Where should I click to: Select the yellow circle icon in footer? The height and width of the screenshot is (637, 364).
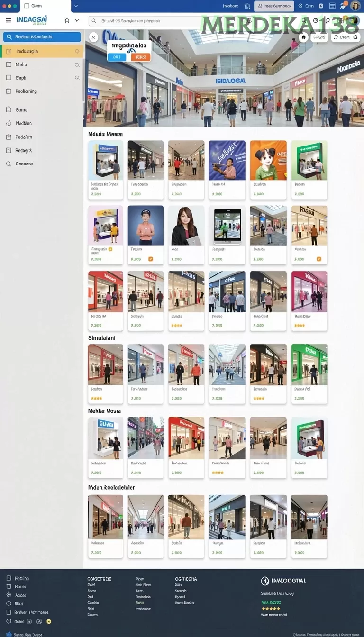(48, 621)
